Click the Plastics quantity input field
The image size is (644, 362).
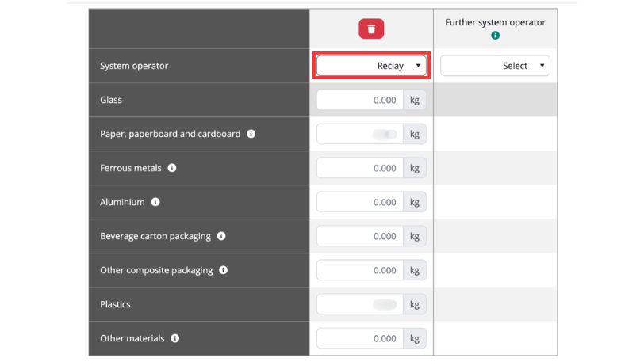coord(360,304)
